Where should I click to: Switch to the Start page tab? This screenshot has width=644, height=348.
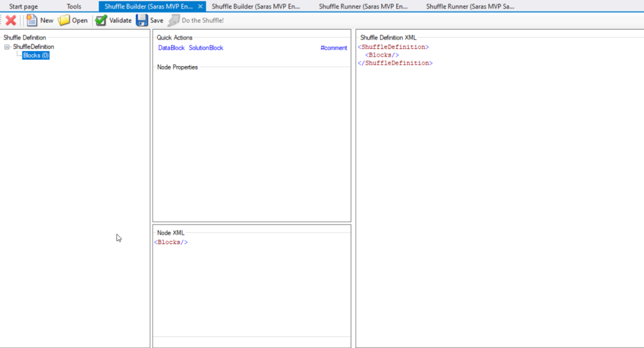[23, 6]
